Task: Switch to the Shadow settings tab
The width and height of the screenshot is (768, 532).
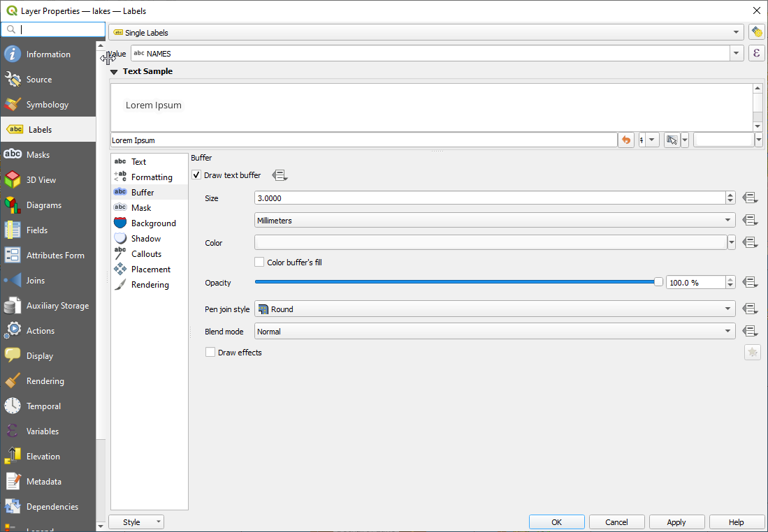Action: 145,239
